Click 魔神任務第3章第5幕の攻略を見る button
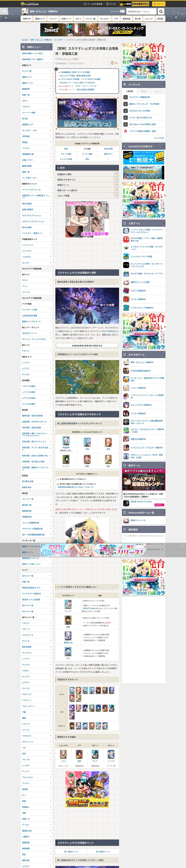Screen dimensions: 186x868 point(87,345)
